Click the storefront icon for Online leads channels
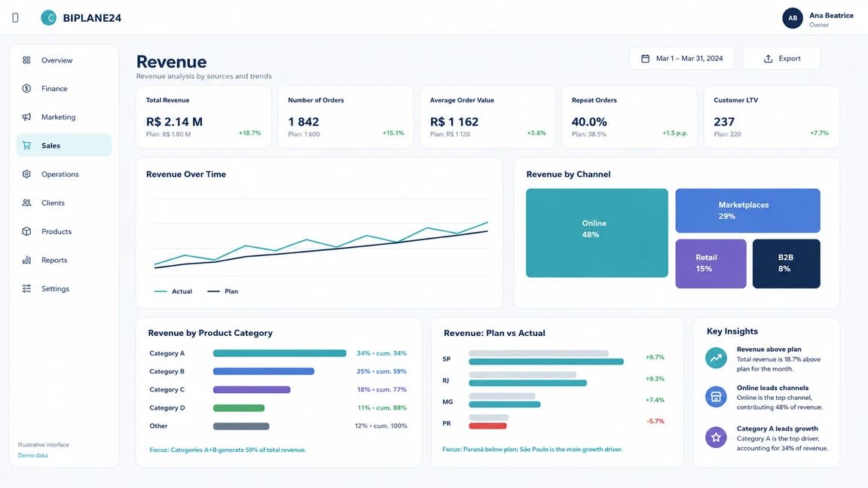The height and width of the screenshot is (488, 868). 716,397
